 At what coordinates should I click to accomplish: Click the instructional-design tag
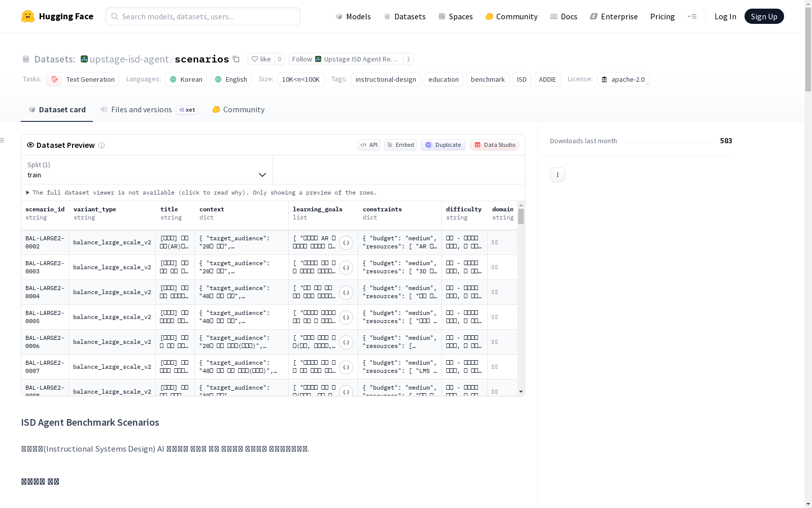click(386, 79)
